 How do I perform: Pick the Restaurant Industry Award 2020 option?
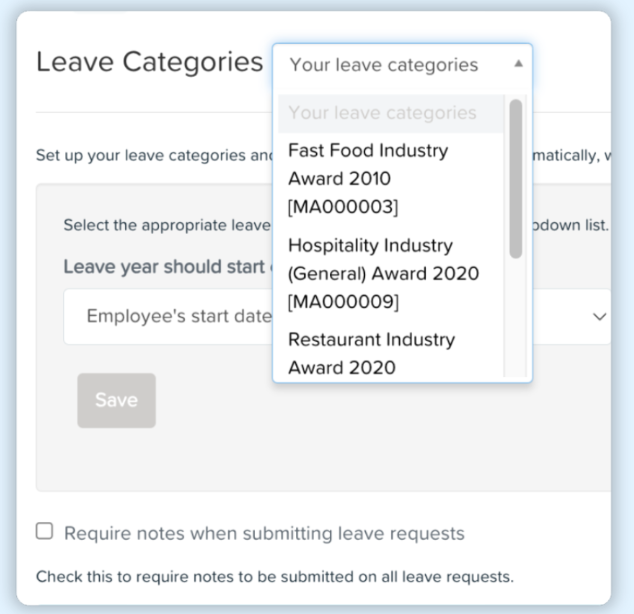pyautogui.click(x=391, y=353)
